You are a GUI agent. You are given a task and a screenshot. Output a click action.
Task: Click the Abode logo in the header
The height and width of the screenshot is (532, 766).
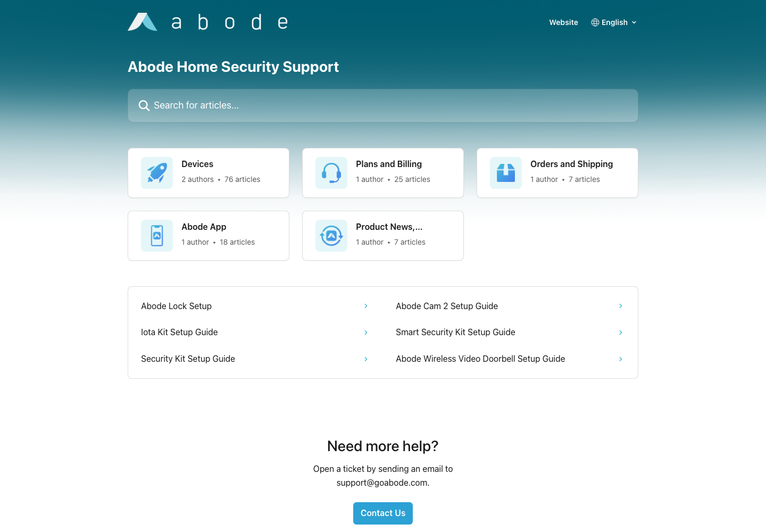click(x=208, y=22)
